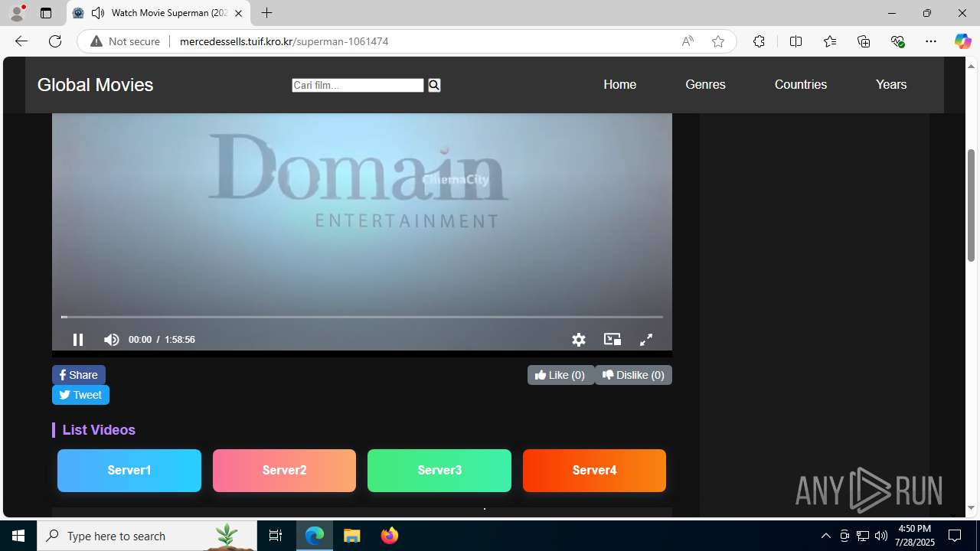The height and width of the screenshot is (551, 980).
Task: Mute the Superman tab audio
Action: click(98, 13)
